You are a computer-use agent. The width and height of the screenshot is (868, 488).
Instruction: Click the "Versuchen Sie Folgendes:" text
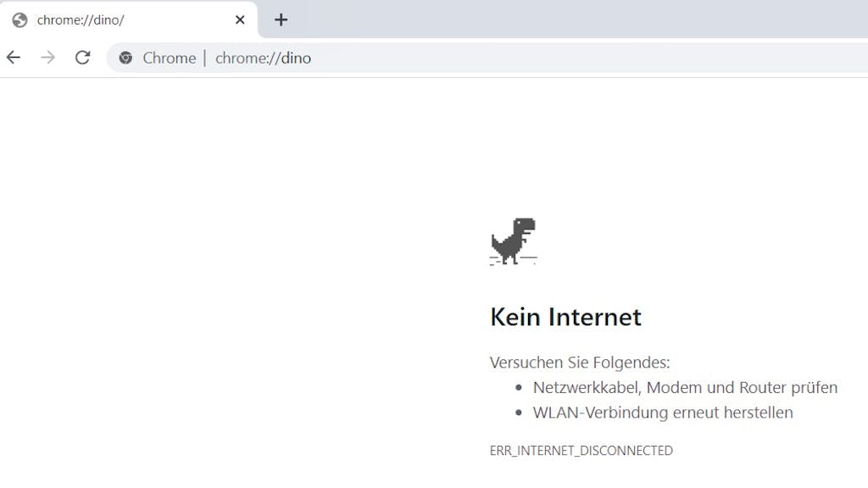580,363
